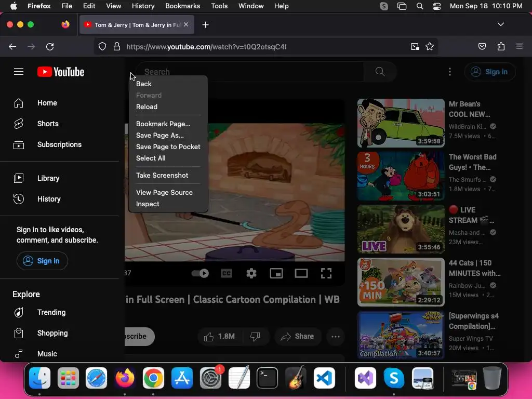This screenshot has width=532, height=399.
Task: Click the YouTube search magnifier button
Action: [380, 72]
